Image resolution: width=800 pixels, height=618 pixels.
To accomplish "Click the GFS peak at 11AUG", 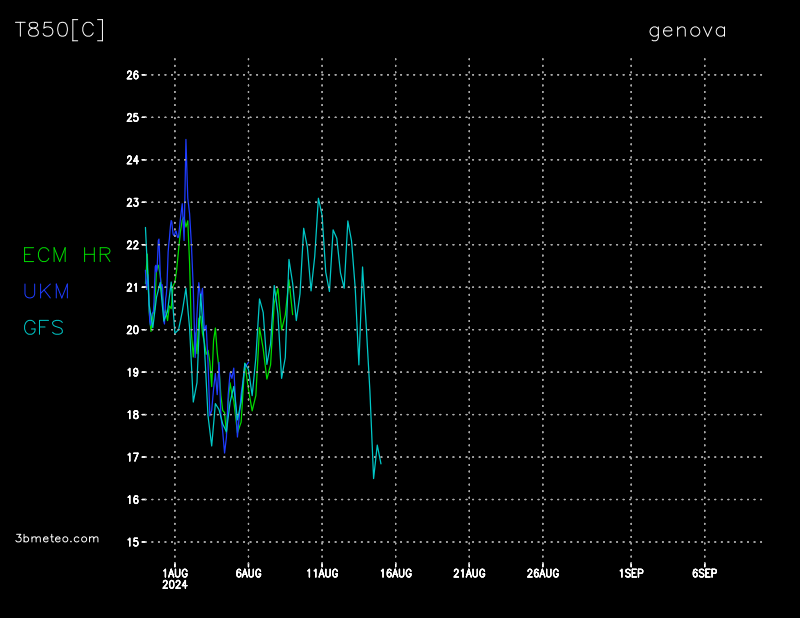I will [319, 198].
